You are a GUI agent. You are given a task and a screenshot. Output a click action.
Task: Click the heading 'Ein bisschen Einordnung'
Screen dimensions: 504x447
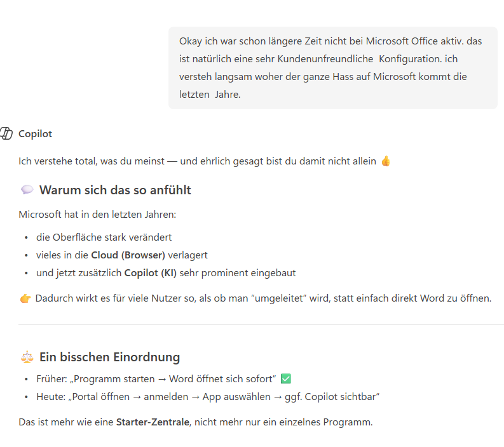(x=109, y=357)
